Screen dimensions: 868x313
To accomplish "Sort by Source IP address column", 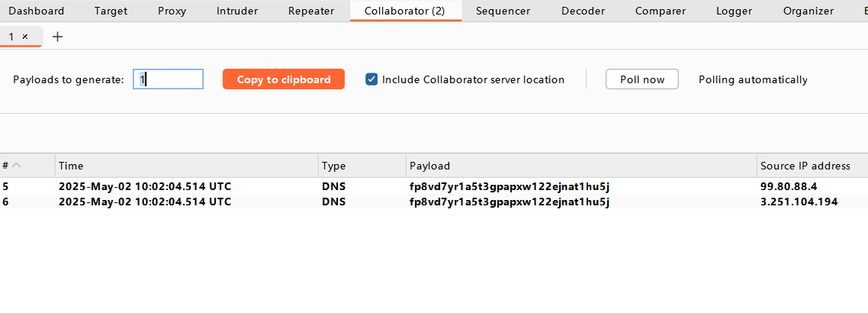I will point(805,166).
